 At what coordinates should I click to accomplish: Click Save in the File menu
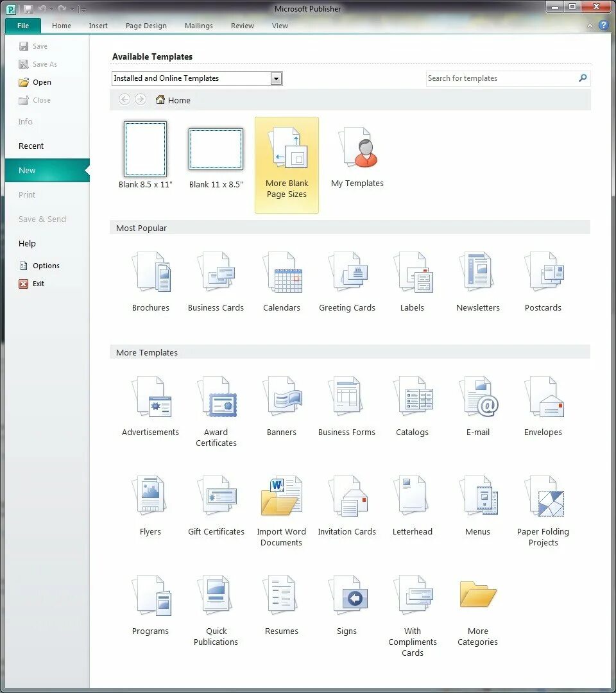click(33, 46)
